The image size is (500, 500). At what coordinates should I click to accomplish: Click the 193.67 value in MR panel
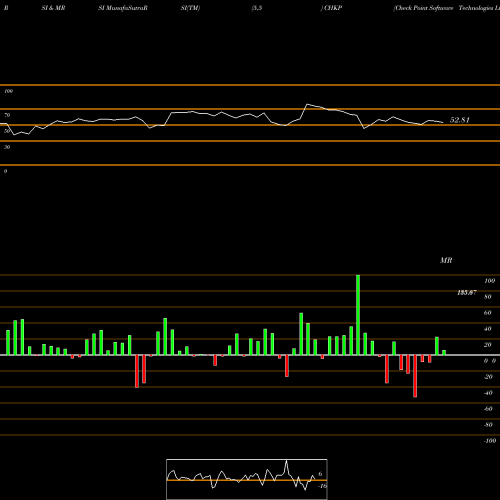tap(467, 293)
